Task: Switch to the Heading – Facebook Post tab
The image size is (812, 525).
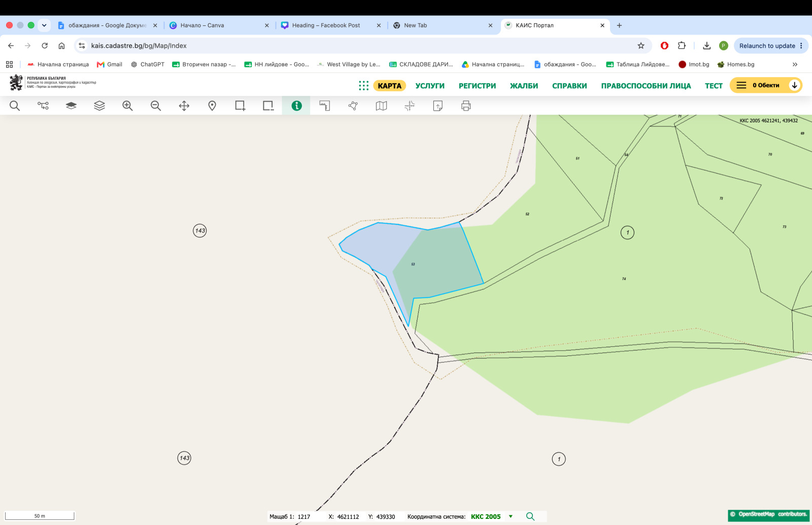Action: (x=330, y=25)
